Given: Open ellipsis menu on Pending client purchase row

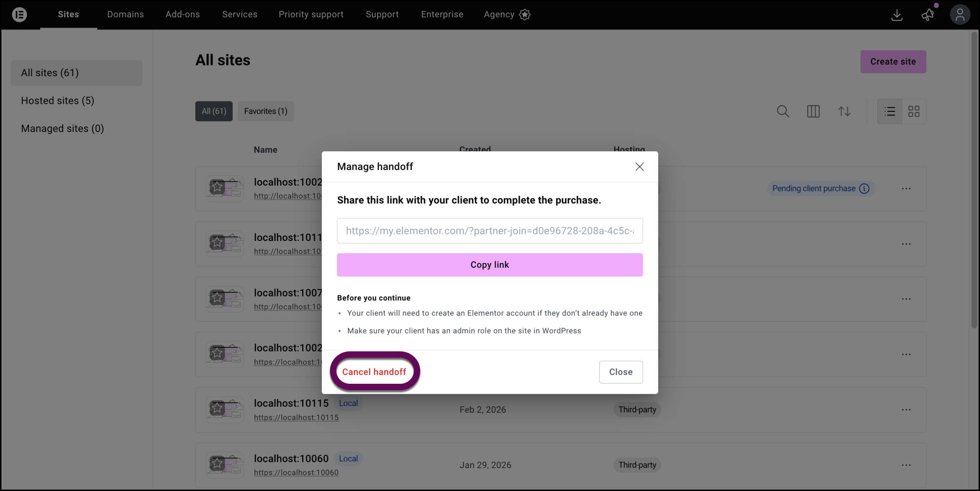Looking at the screenshot, I should tap(906, 188).
